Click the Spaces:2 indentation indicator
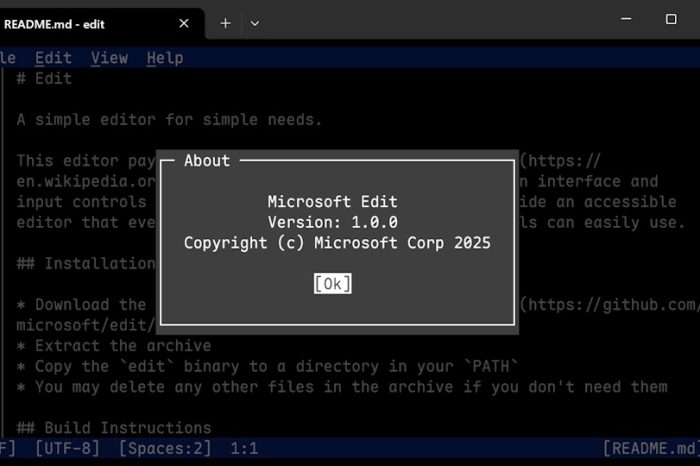The height and width of the screenshot is (466, 700). pyautogui.click(x=165, y=449)
